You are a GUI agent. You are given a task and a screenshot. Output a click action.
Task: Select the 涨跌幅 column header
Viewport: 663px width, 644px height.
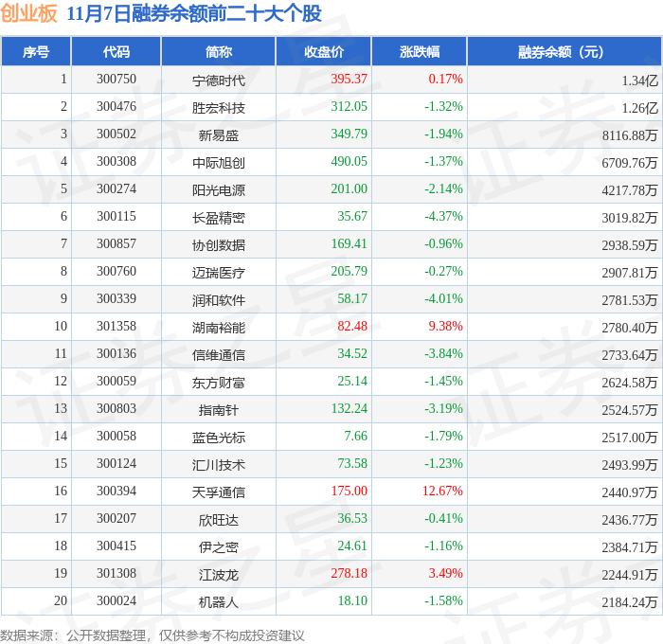point(420,51)
